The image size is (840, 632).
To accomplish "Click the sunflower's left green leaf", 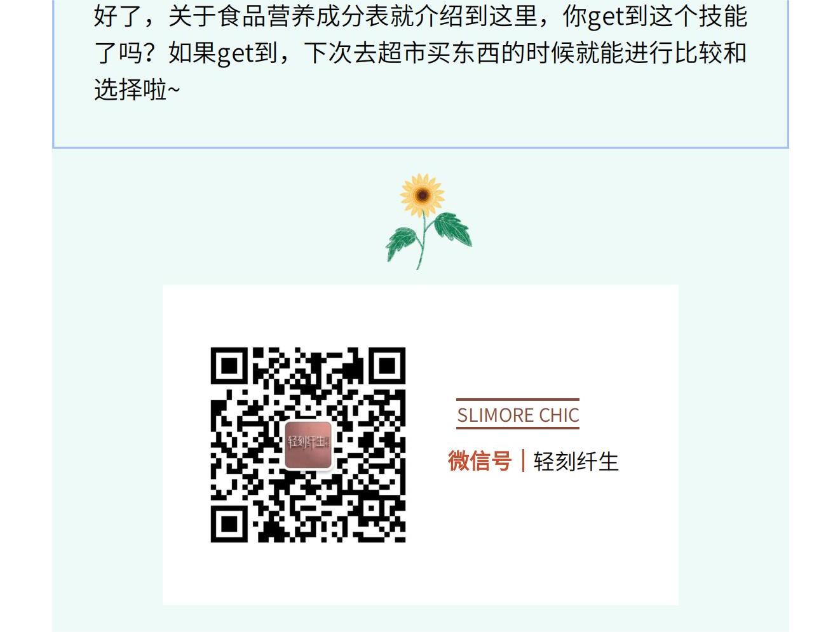I will [402, 243].
